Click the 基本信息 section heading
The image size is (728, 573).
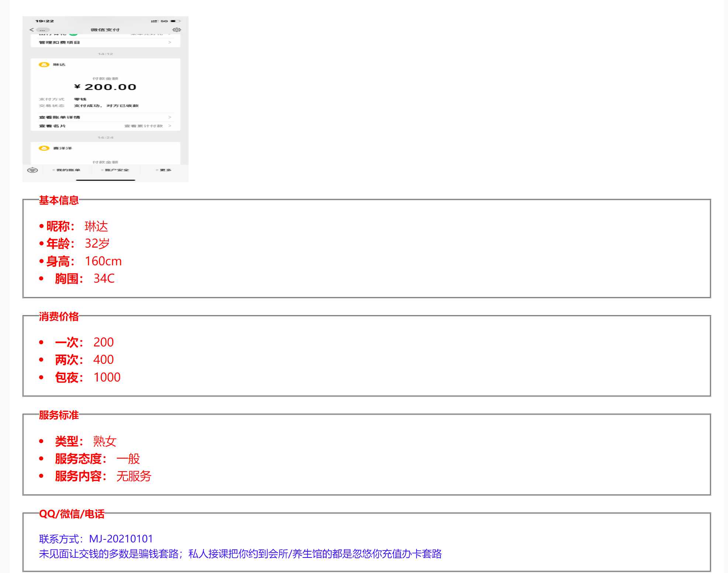(59, 200)
